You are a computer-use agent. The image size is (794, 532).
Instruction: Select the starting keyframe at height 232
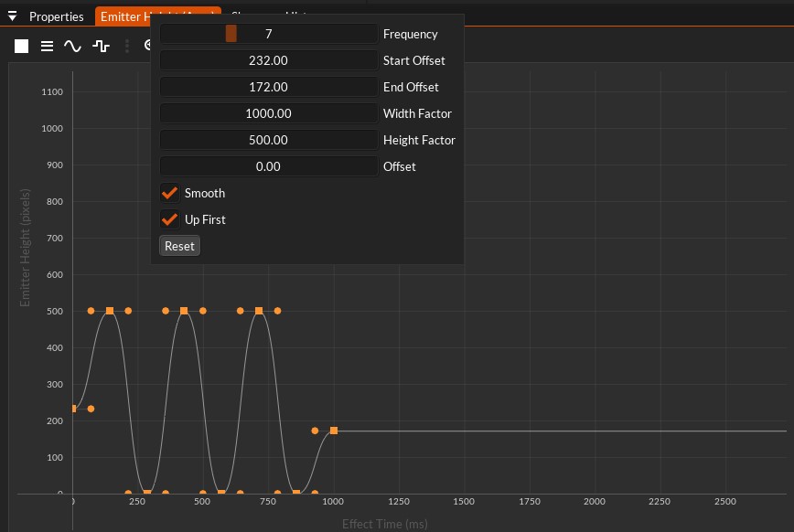(x=73, y=409)
